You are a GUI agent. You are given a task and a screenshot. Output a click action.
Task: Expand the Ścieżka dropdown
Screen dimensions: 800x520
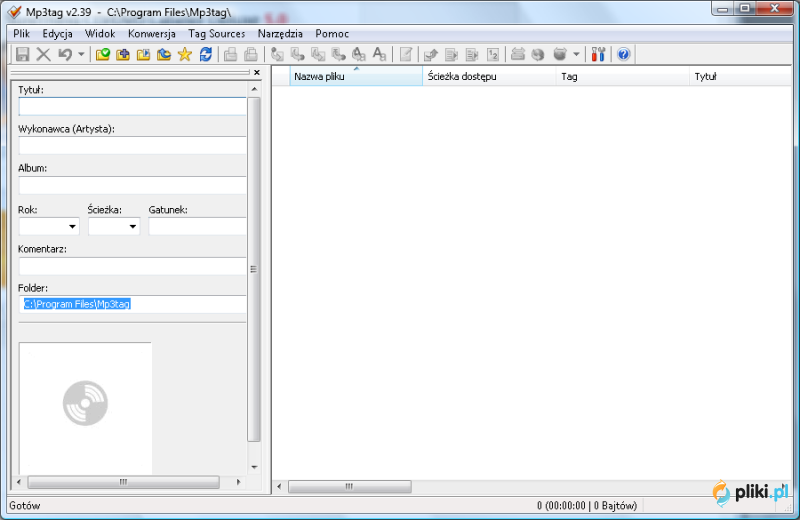click(x=133, y=227)
